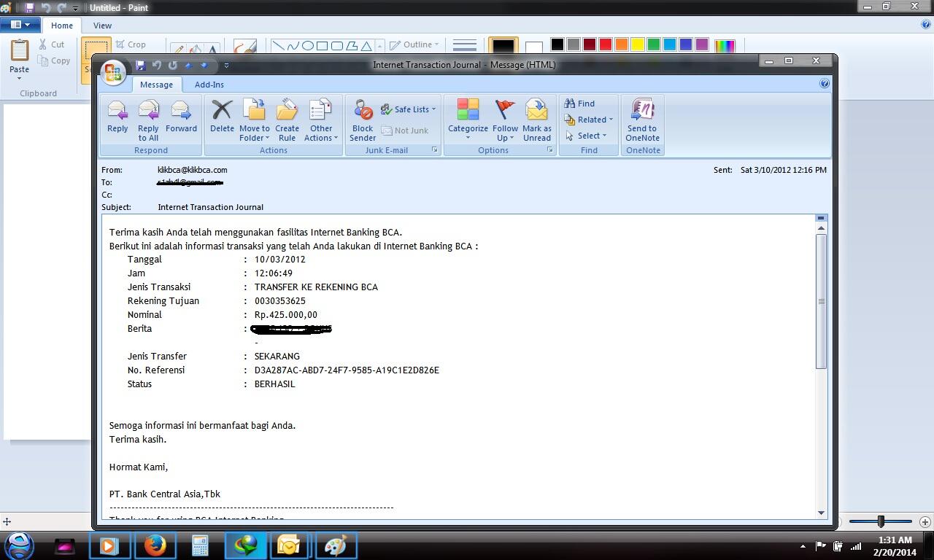The height and width of the screenshot is (560, 934).
Task: Block the sender of this email
Action: coord(363,120)
